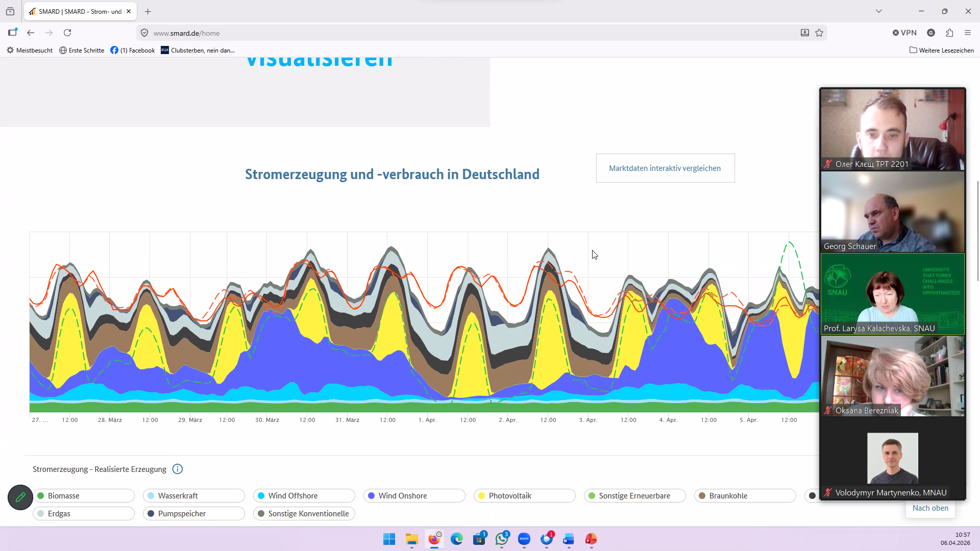The image size is (980, 551).
Task: Bookmark this page with the star icon
Action: (819, 33)
